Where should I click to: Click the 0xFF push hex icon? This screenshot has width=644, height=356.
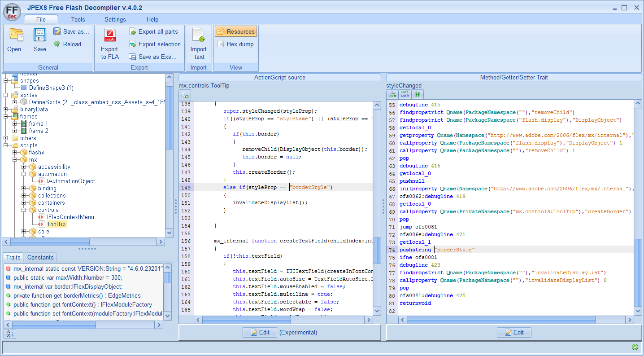tap(405, 94)
